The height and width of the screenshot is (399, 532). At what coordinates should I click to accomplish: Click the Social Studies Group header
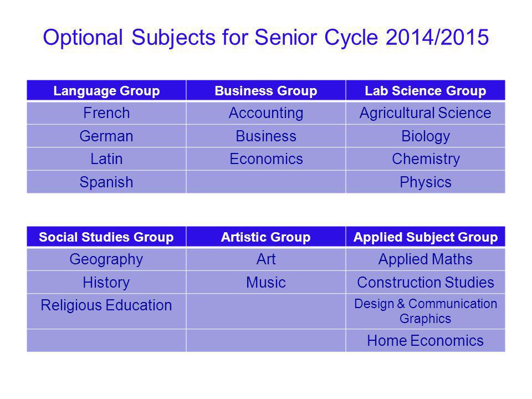coord(106,237)
